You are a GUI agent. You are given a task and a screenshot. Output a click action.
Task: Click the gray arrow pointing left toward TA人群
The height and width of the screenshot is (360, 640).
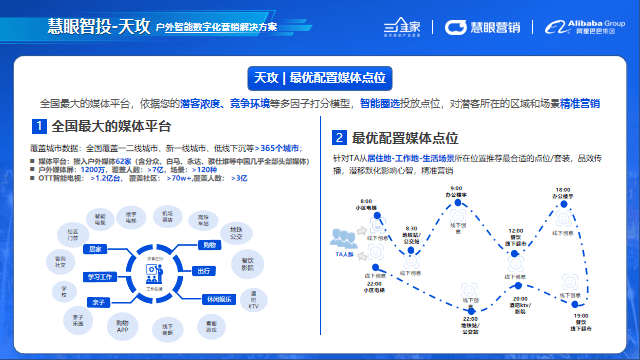tap(362, 256)
